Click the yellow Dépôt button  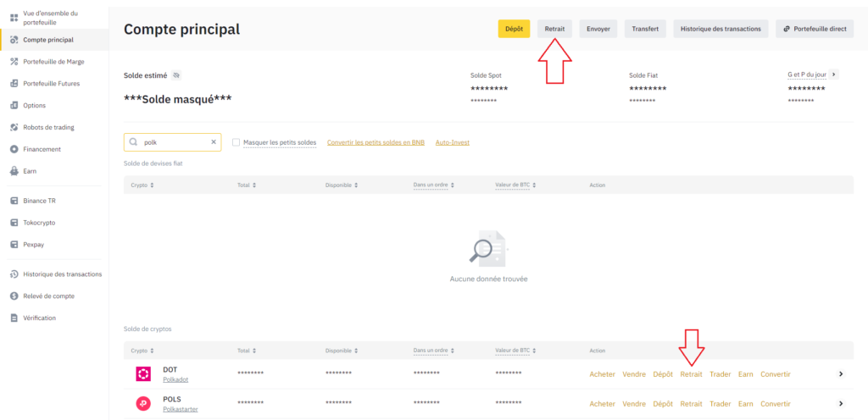coord(514,29)
